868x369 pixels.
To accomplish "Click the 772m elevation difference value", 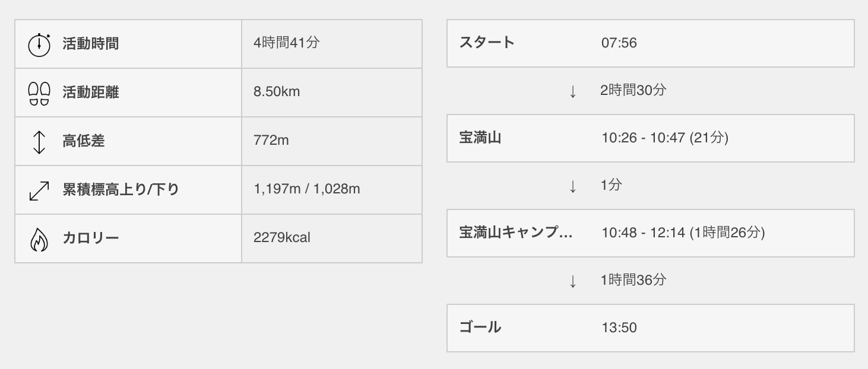I will [271, 141].
